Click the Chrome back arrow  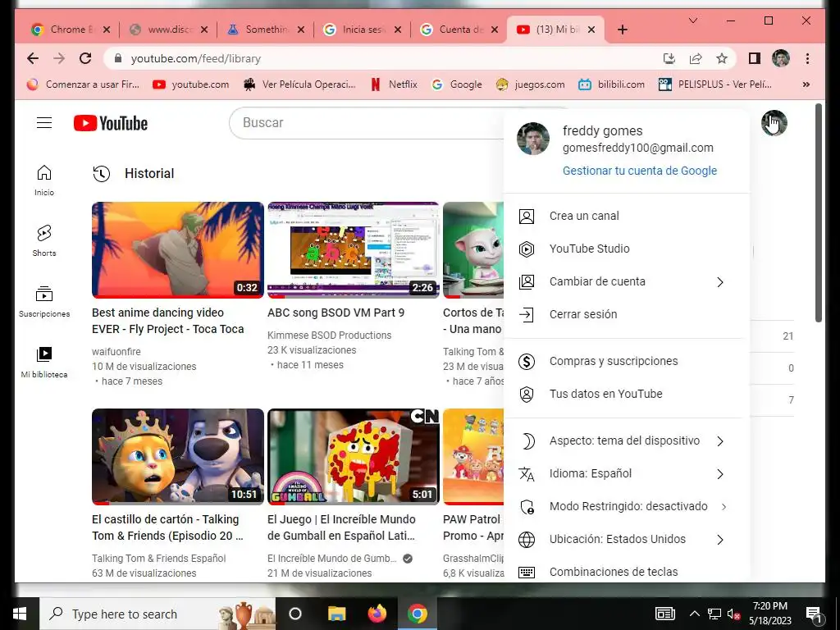click(33, 58)
